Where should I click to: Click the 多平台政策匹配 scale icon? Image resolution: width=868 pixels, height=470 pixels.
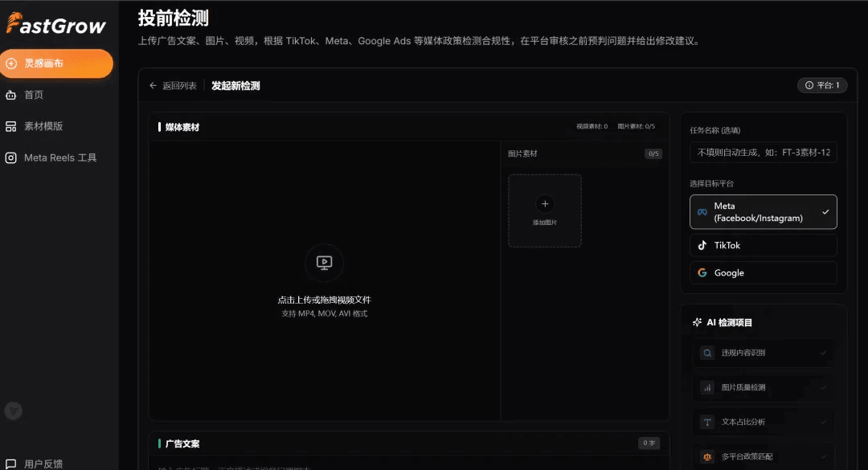[706, 456]
